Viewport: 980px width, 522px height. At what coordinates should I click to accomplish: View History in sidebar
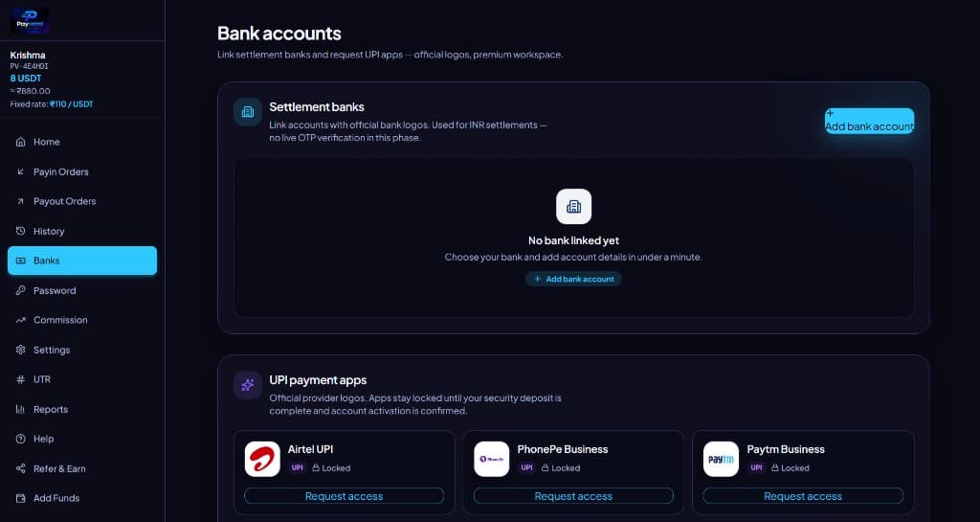(82, 231)
